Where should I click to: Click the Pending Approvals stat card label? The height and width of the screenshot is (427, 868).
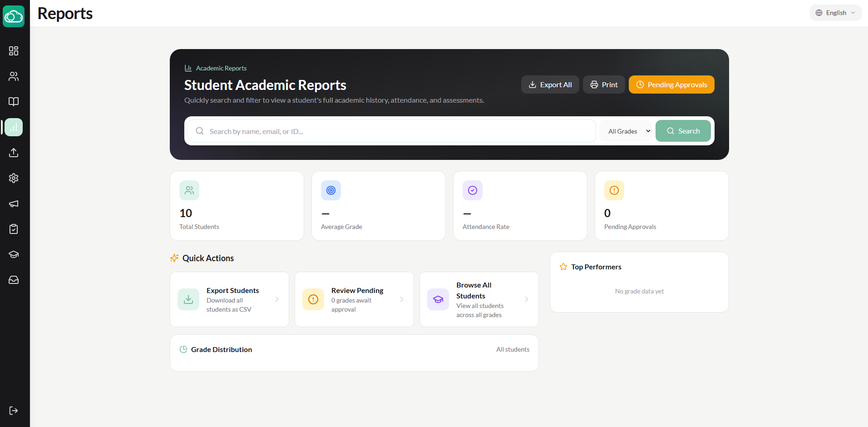(x=630, y=227)
